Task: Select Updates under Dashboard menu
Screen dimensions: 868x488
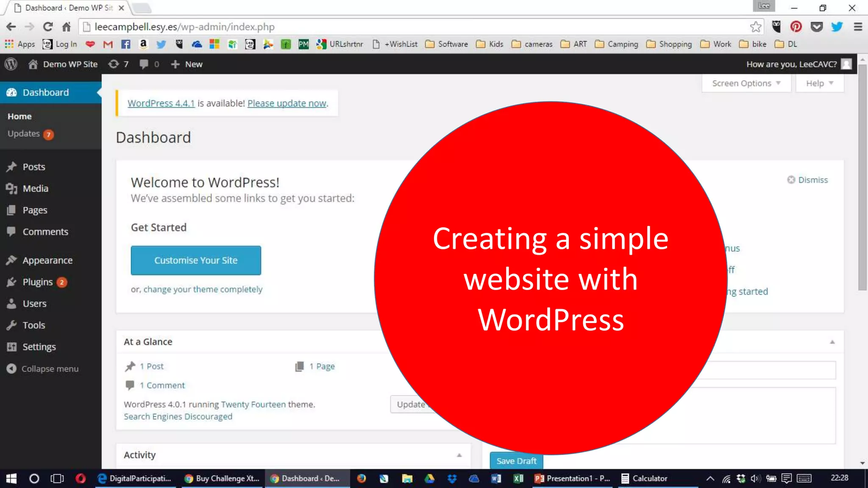Action: point(24,134)
